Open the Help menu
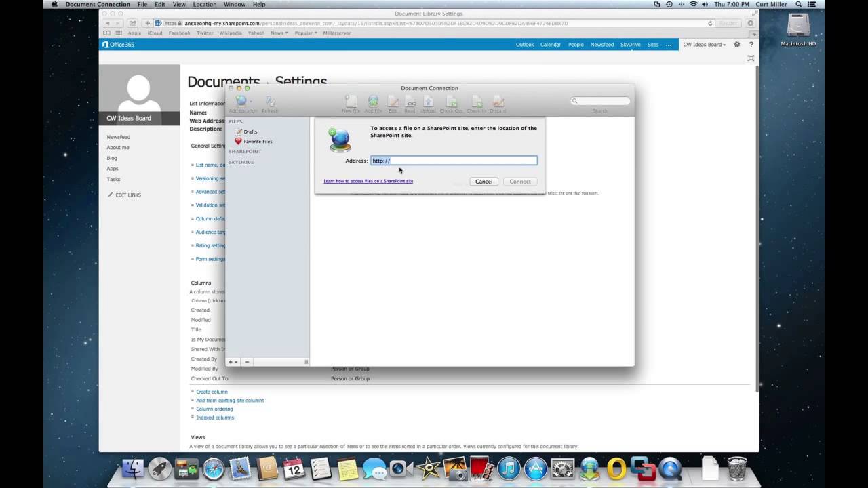 click(x=259, y=4)
